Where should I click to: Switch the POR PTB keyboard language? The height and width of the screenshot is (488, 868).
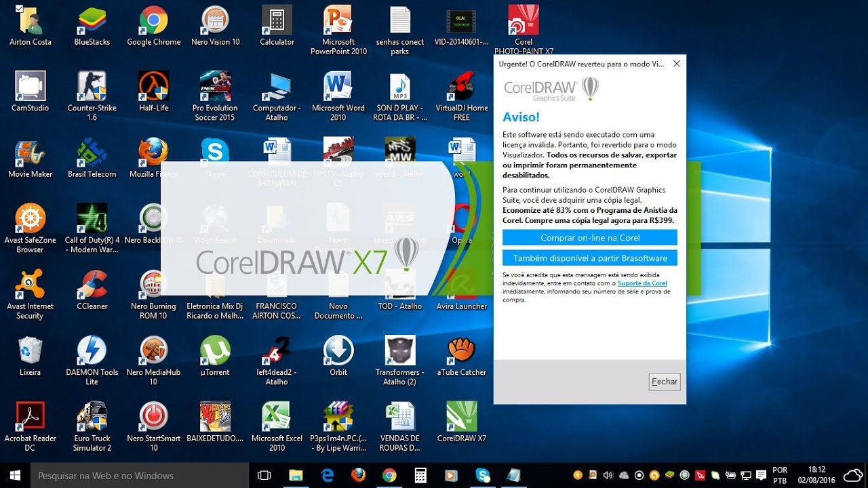[x=780, y=475]
